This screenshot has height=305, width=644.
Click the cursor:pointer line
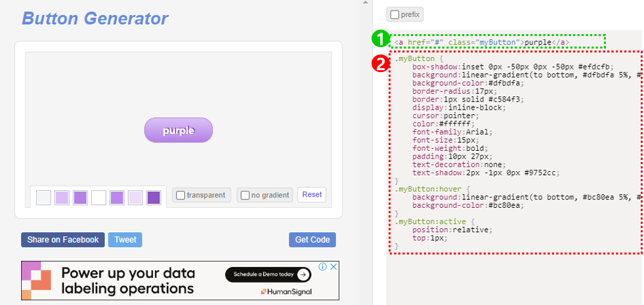click(x=446, y=115)
